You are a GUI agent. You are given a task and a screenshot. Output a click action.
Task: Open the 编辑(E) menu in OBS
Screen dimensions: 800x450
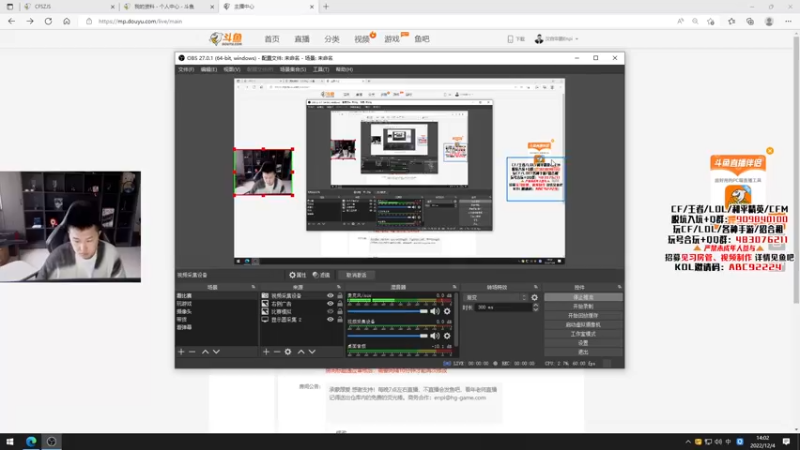(x=208, y=69)
